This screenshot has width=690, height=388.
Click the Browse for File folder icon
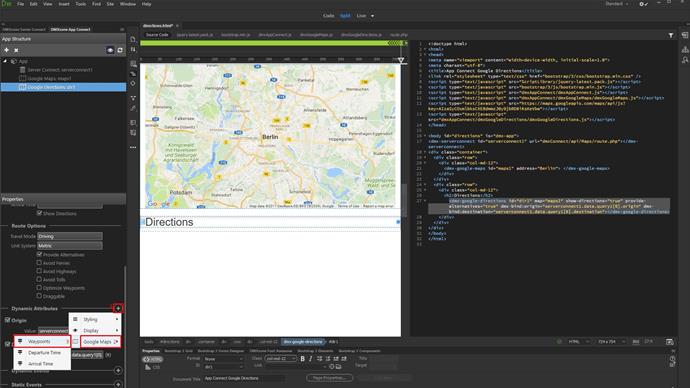[x=338, y=366]
